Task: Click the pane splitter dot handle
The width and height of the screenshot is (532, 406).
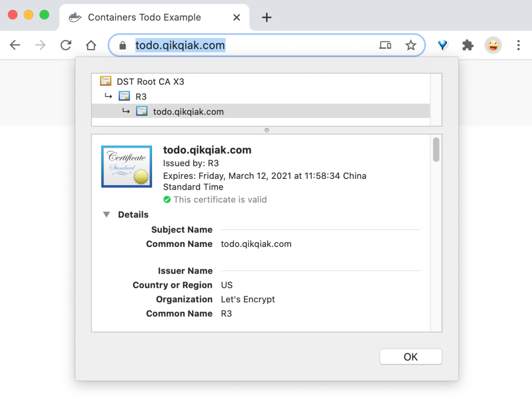Action: coord(266,131)
